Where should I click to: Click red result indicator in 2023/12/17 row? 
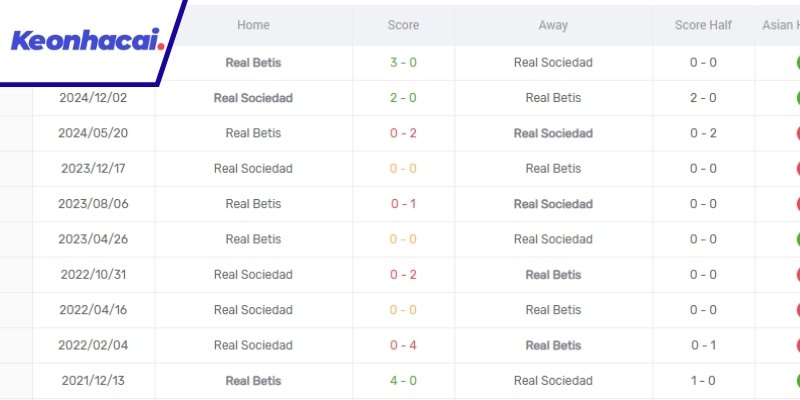click(797, 168)
